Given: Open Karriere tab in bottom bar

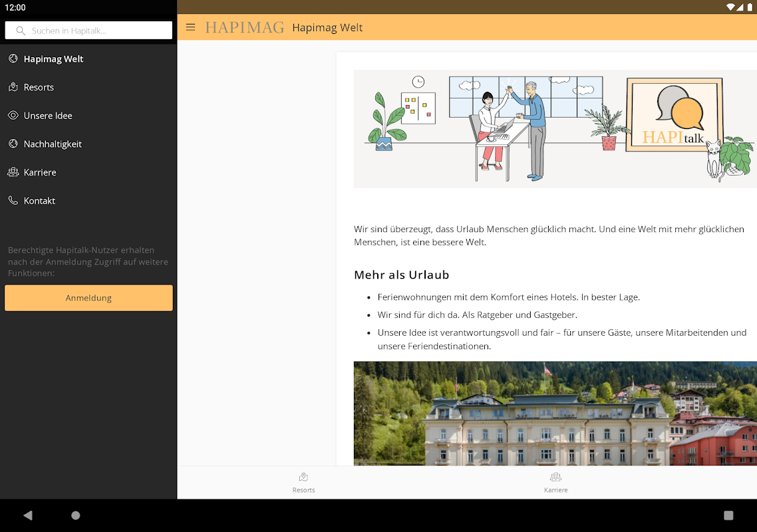Looking at the screenshot, I should [555, 482].
